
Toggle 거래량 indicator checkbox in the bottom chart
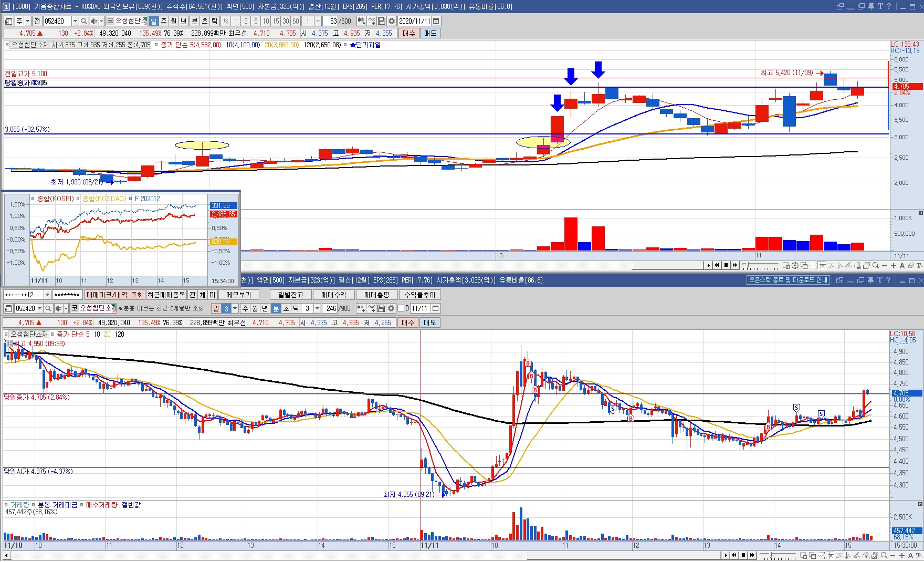point(6,505)
